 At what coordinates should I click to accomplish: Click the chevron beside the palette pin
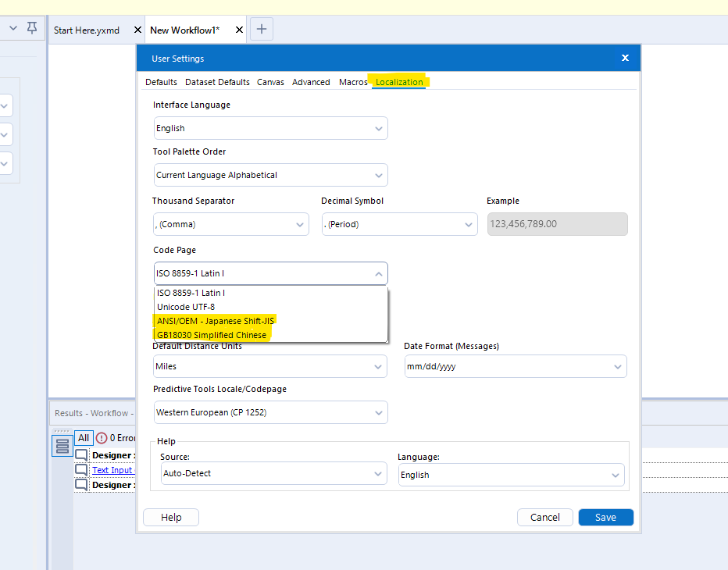12,27
